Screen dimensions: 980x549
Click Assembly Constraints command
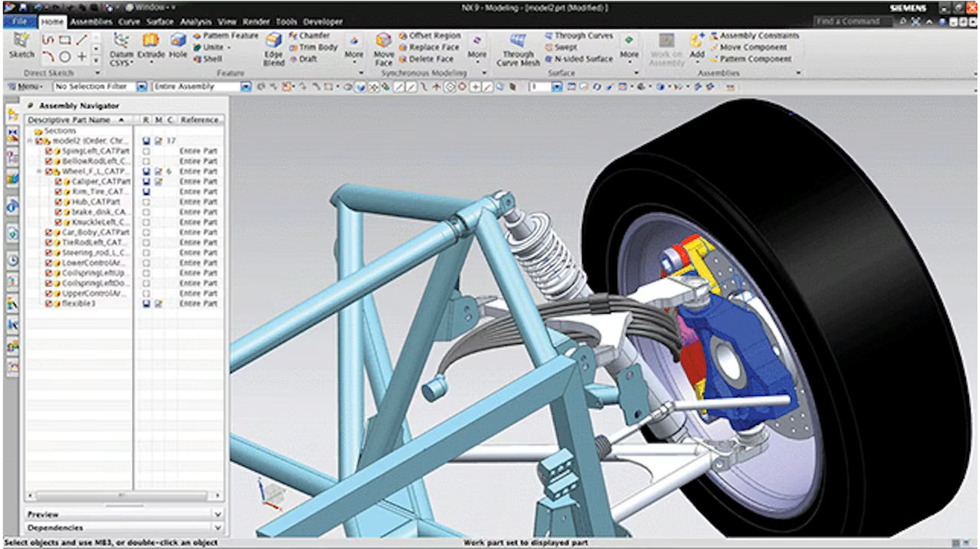point(754,35)
